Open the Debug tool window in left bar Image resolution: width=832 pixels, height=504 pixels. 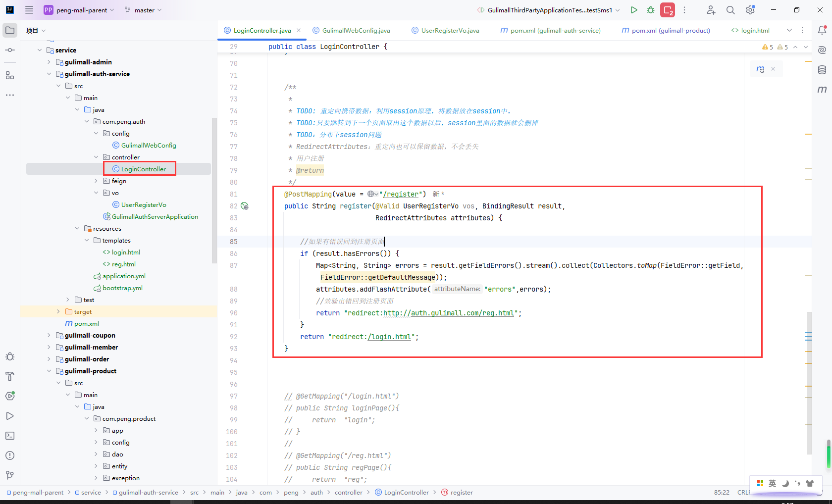coord(10,356)
